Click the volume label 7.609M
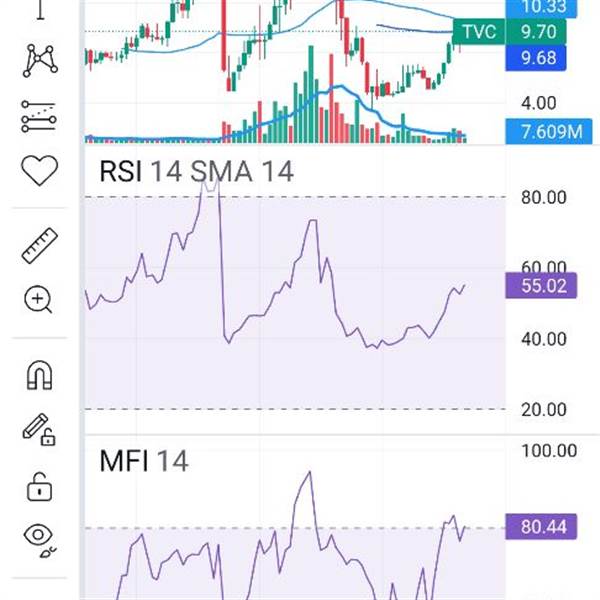Image resolution: width=600 pixels, height=600 pixels. click(x=549, y=132)
